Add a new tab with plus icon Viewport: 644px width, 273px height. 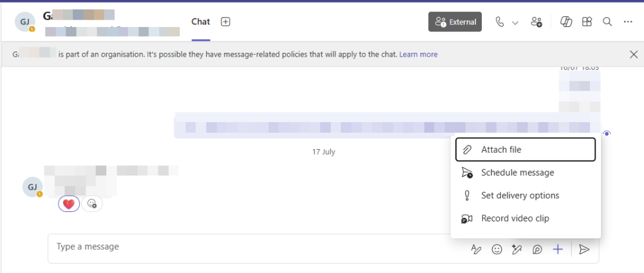point(226,22)
